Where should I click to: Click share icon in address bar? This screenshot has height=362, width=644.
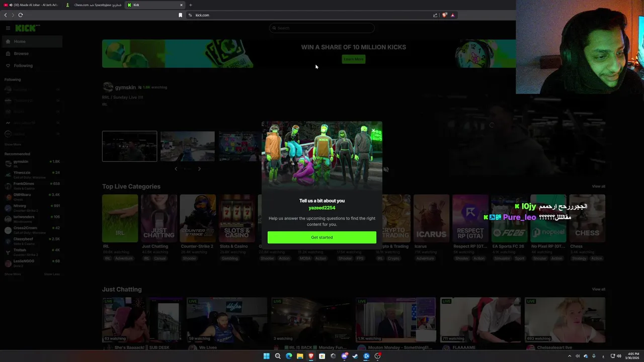tap(435, 15)
